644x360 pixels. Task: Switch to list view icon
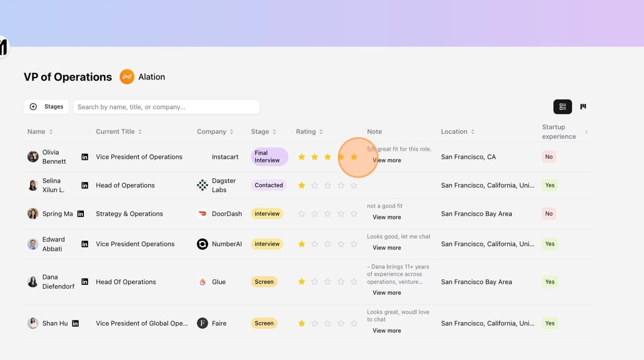click(x=563, y=107)
